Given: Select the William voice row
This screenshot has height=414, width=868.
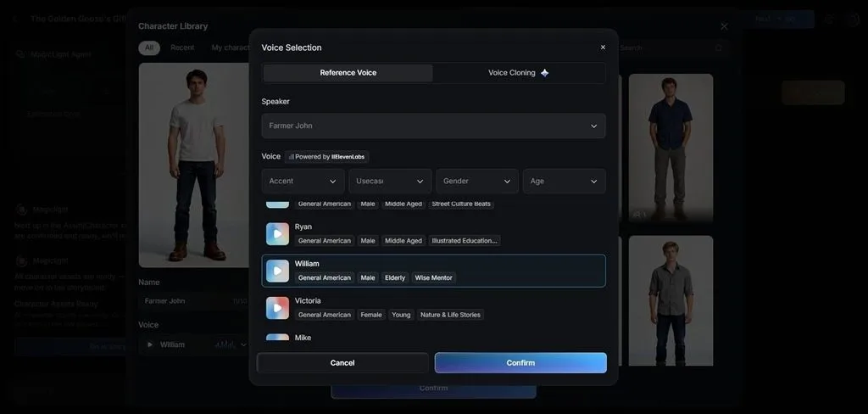Looking at the screenshot, I should click(433, 271).
